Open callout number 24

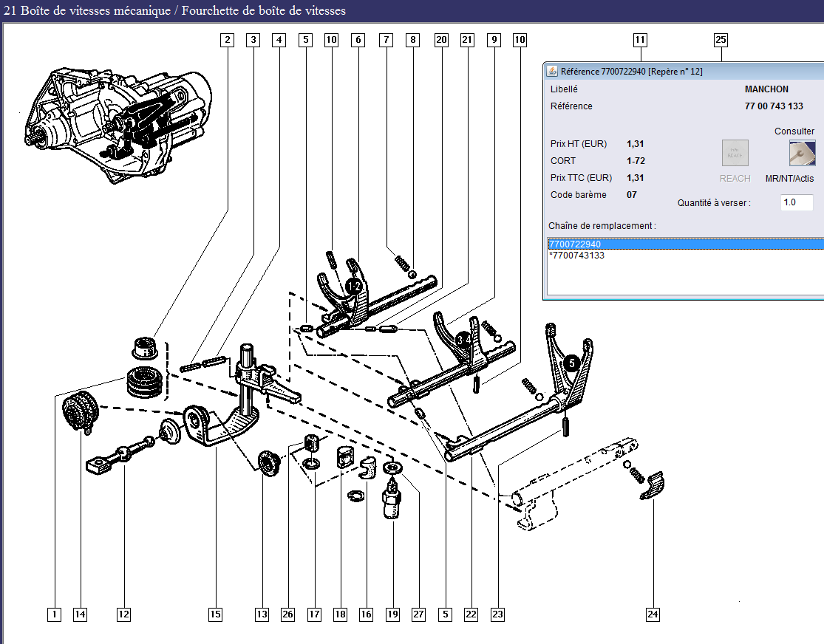[x=653, y=614]
